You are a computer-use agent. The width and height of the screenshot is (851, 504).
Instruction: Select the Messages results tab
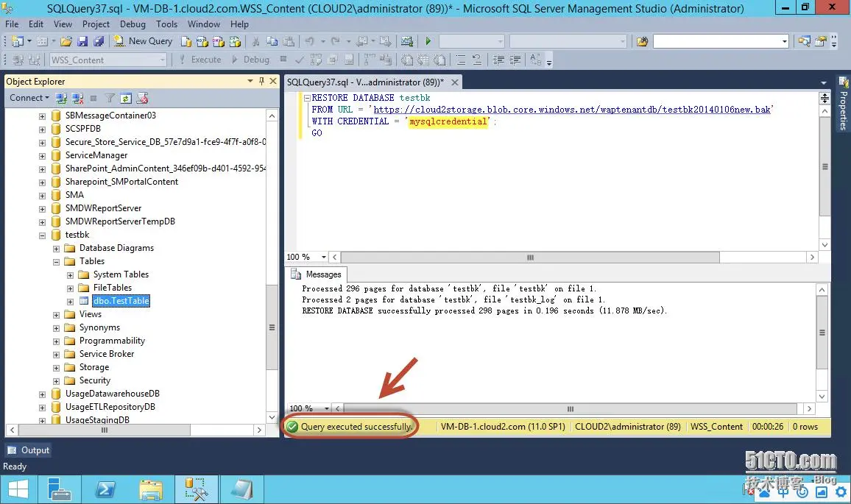coord(316,274)
